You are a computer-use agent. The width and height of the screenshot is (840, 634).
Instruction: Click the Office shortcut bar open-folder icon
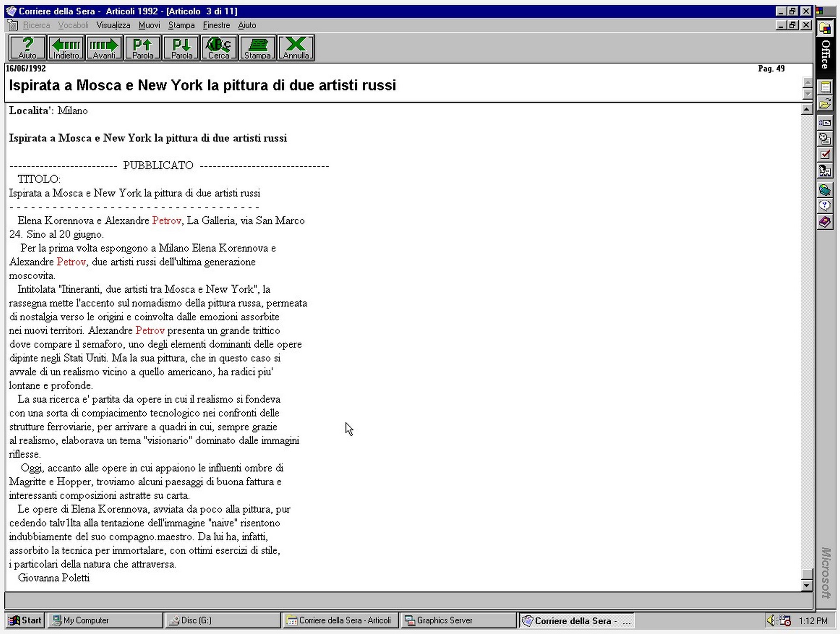click(x=825, y=104)
